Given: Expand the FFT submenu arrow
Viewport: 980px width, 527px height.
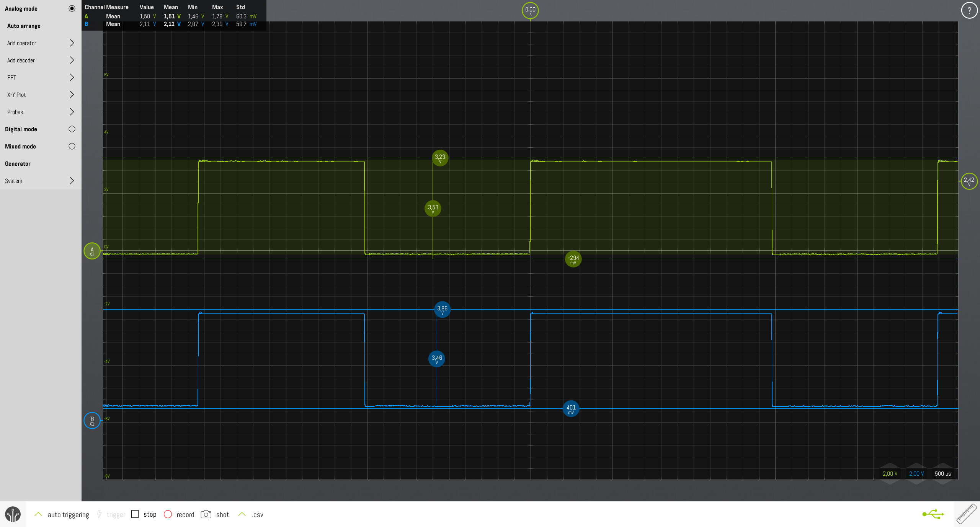Looking at the screenshot, I should point(72,77).
